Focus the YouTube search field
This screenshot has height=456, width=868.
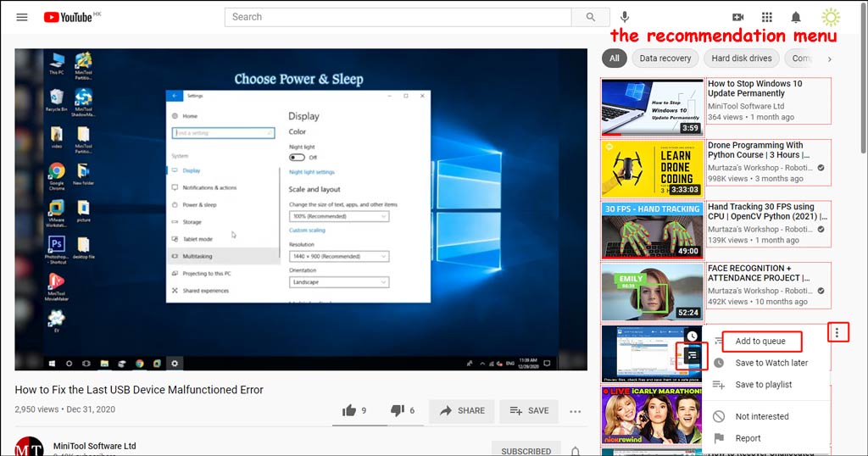tap(398, 17)
